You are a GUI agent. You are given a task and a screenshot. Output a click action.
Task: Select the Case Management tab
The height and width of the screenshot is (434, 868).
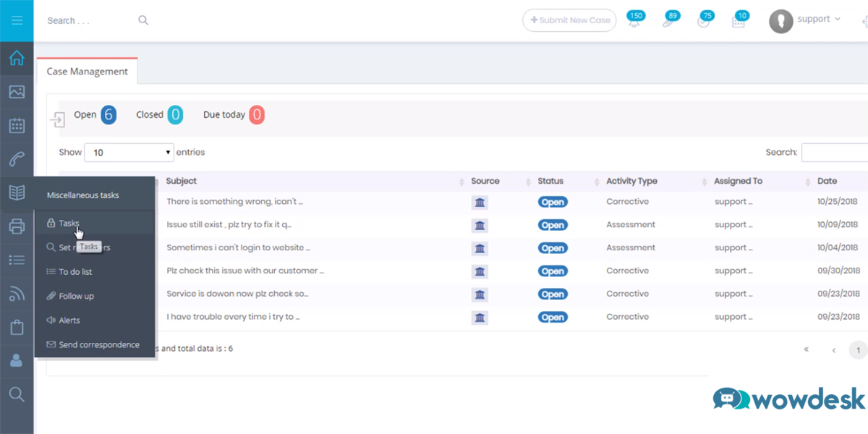point(87,72)
